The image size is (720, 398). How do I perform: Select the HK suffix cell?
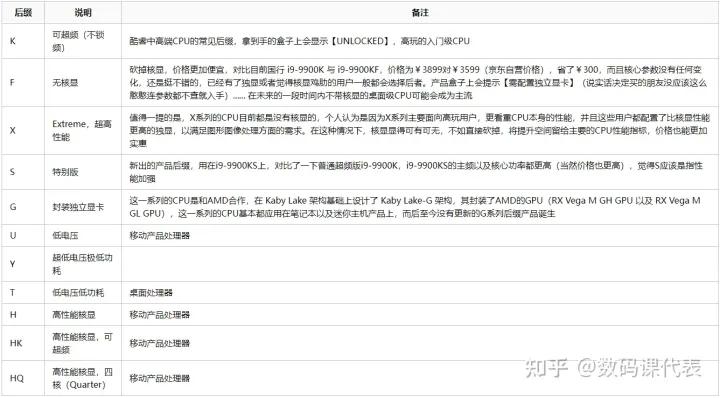(x=23, y=343)
